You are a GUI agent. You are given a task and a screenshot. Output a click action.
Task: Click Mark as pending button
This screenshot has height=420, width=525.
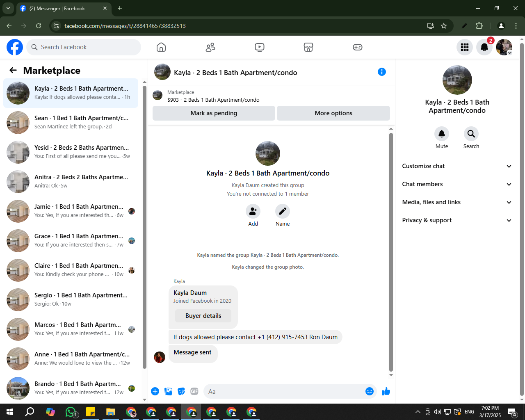[214, 113]
